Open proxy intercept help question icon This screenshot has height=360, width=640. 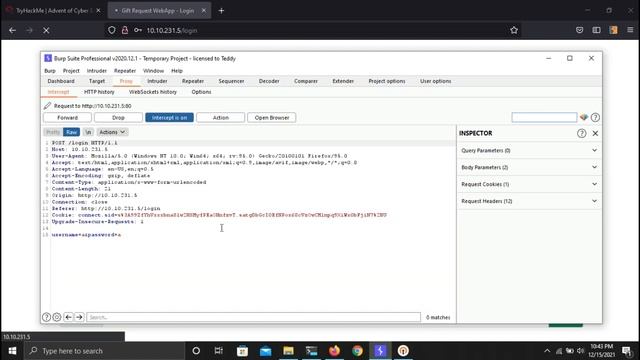[595, 118]
